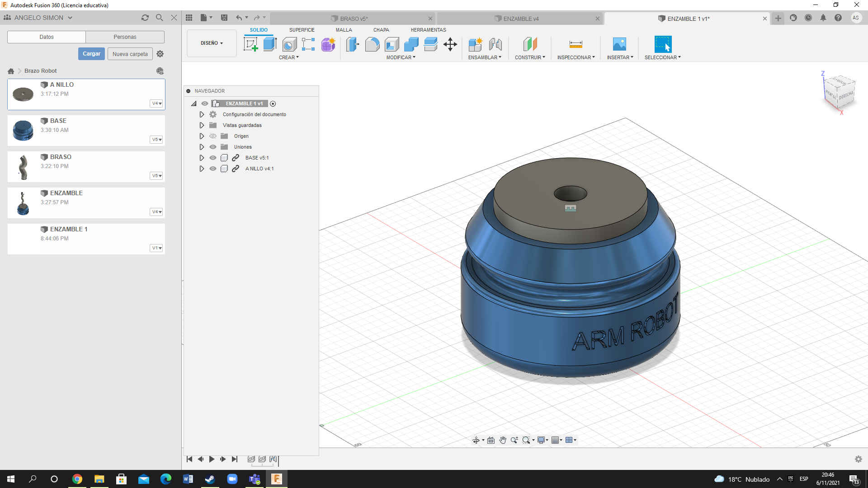Select the Fillet tool
The width and height of the screenshot is (868, 488).
click(x=372, y=44)
